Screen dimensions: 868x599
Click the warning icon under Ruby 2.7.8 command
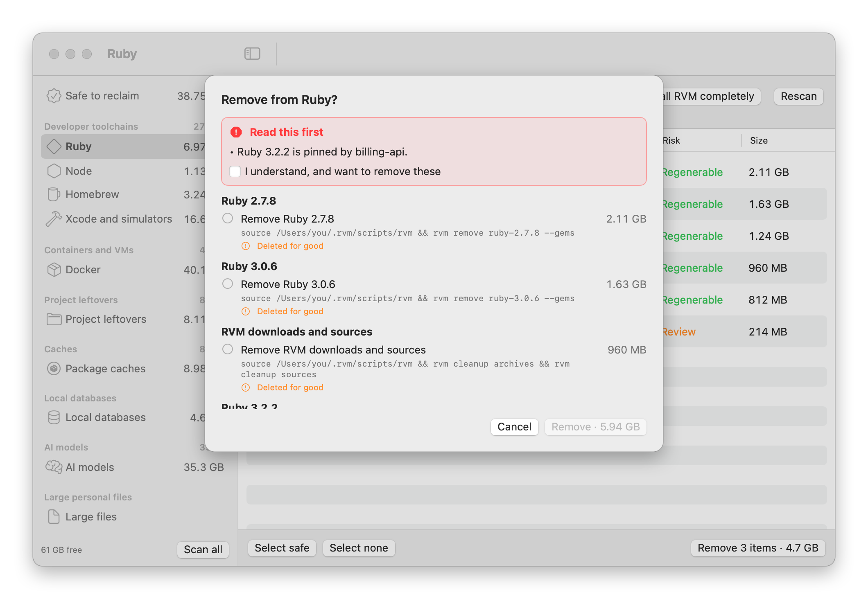pos(246,246)
